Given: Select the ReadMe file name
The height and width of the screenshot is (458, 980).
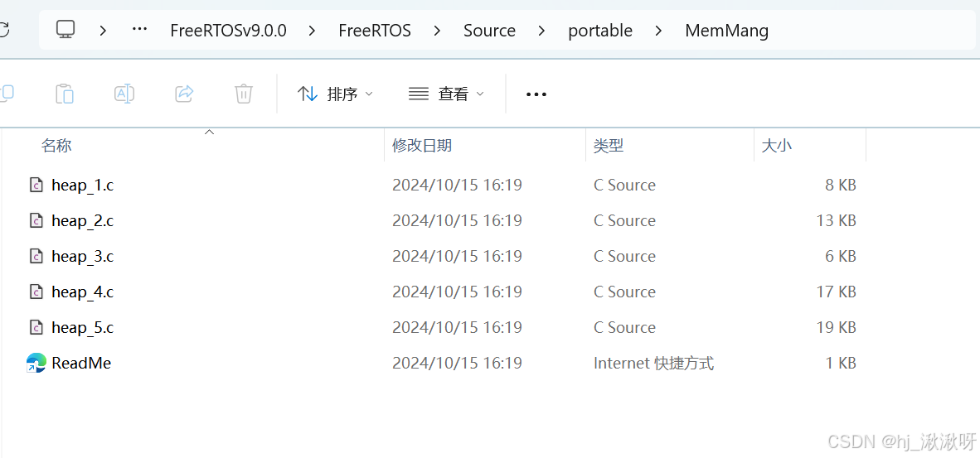Looking at the screenshot, I should click(x=81, y=363).
